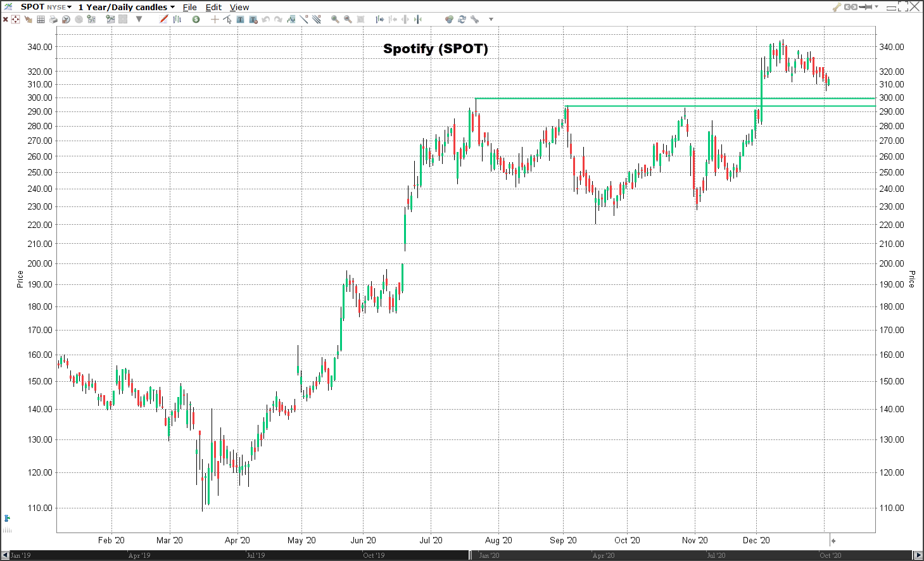Open the SPOT NYSE symbol dropdown
This screenshot has height=561, width=924.
coord(46,7)
